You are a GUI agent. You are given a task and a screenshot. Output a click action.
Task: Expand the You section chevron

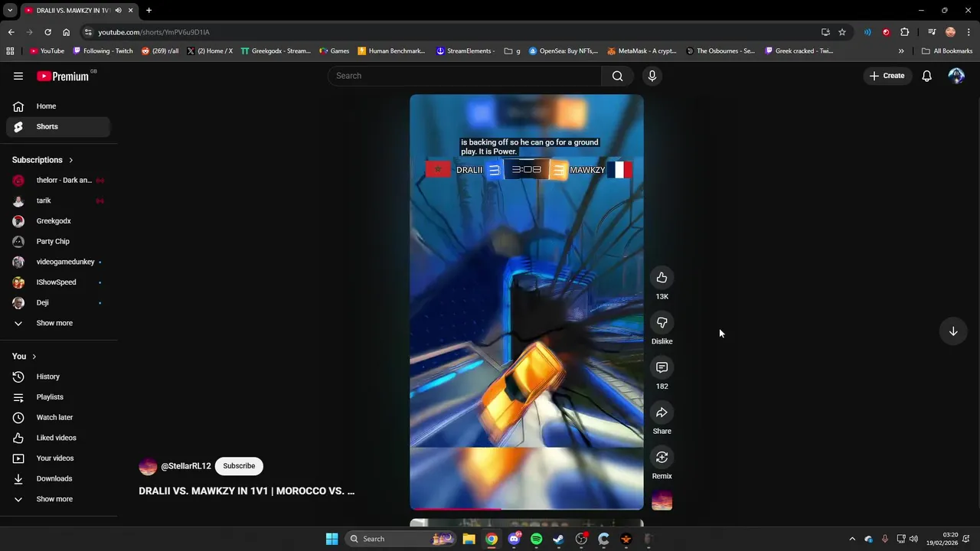(34, 357)
